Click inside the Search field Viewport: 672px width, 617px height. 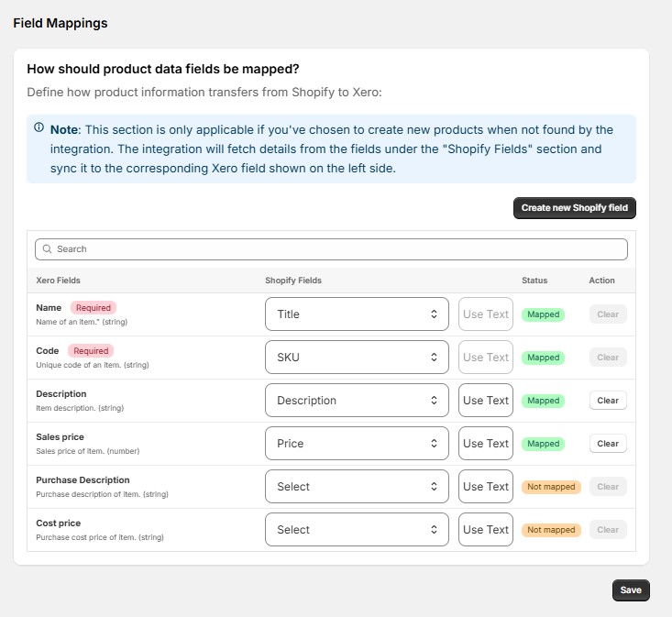pos(331,249)
